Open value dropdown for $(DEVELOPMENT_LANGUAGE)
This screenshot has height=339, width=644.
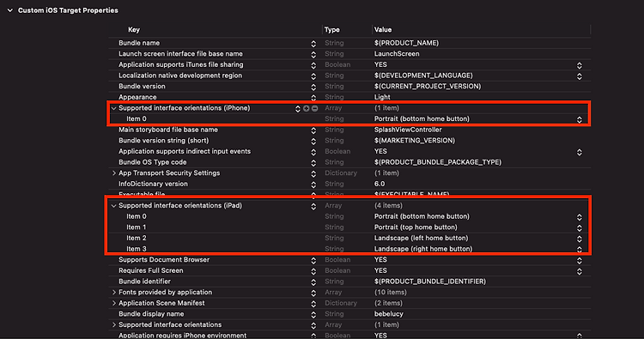tap(579, 76)
